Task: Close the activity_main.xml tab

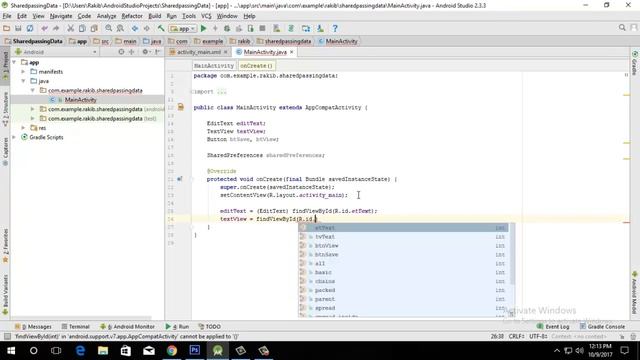Action: click(225, 52)
